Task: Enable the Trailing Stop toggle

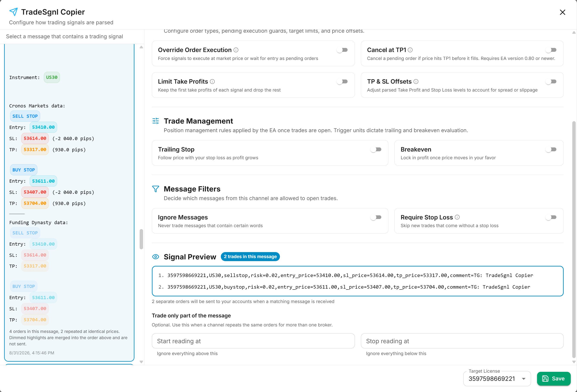Action: click(x=376, y=149)
